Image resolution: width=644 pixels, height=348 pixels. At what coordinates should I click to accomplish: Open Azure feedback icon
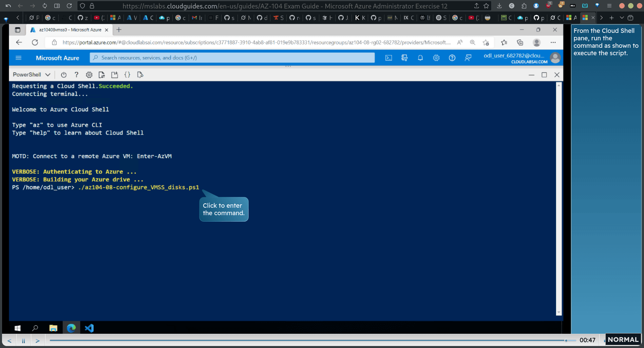click(x=468, y=58)
